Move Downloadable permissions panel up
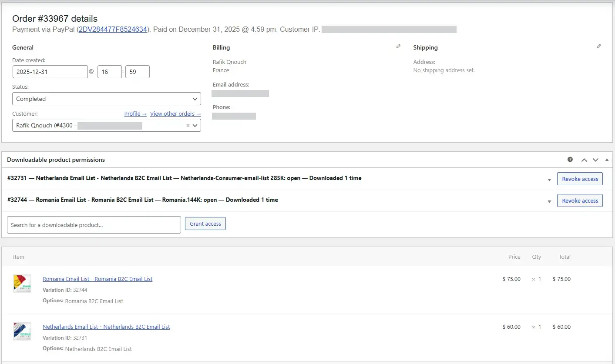615x364 pixels. tap(584, 160)
